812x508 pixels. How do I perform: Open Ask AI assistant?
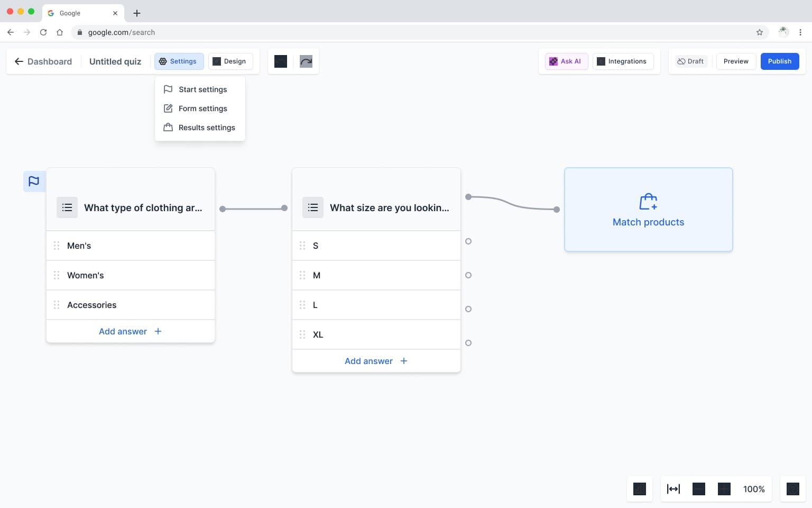coord(566,61)
